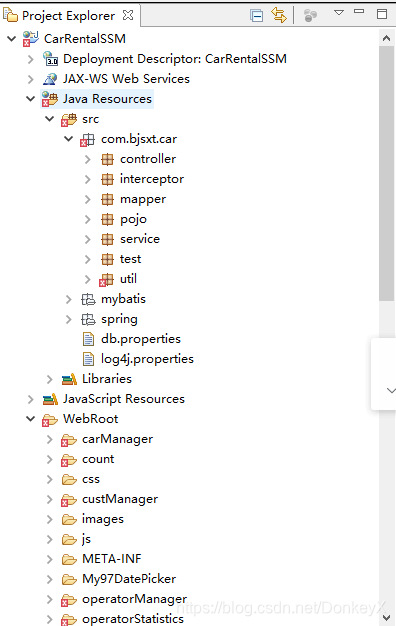The height and width of the screenshot is (626, 396).
Task: Click the scrollbar up arrow
Action: [x=386, y=38]
